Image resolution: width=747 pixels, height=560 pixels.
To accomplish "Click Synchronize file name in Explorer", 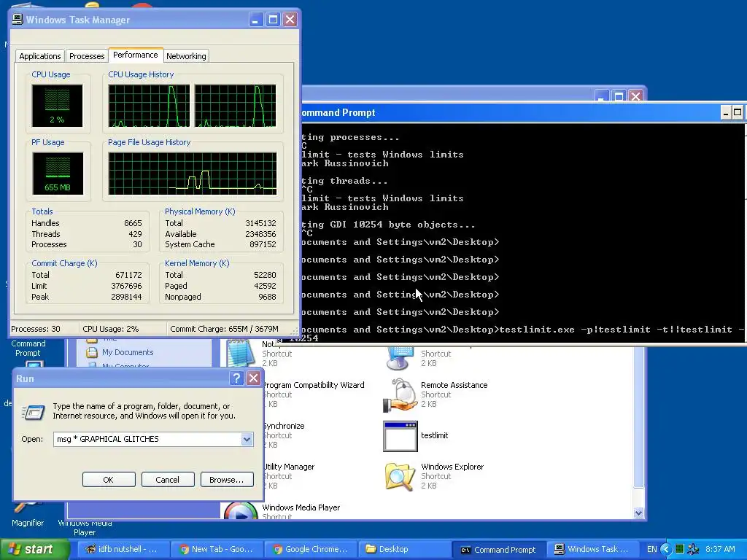I will pyautogui.click(x=284, y=426).
